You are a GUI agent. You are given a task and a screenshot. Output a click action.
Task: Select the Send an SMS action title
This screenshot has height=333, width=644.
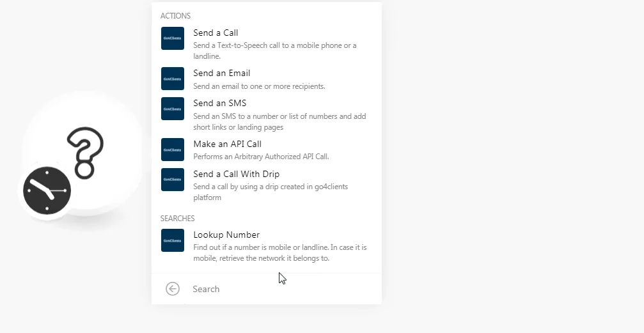click(x=220, y=103)
